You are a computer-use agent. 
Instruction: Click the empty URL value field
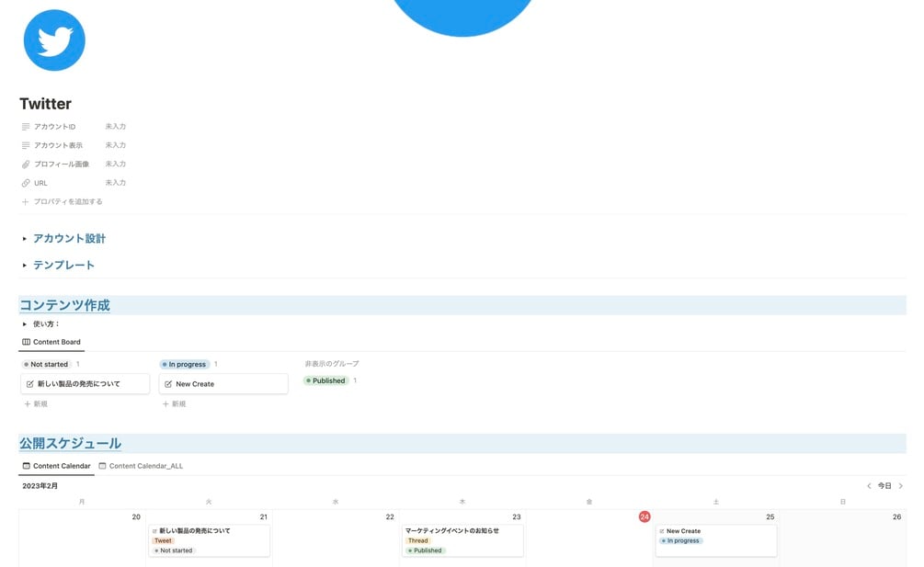click(x=116, y=183)
